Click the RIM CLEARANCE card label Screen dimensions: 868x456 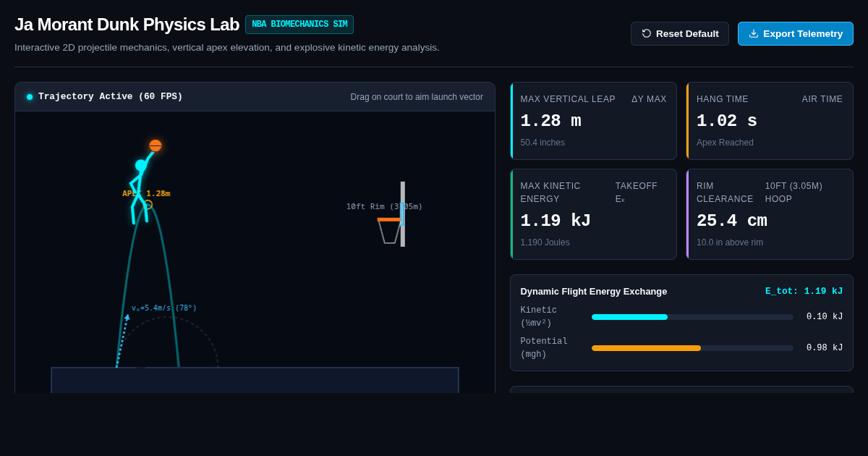pos(725,193)
